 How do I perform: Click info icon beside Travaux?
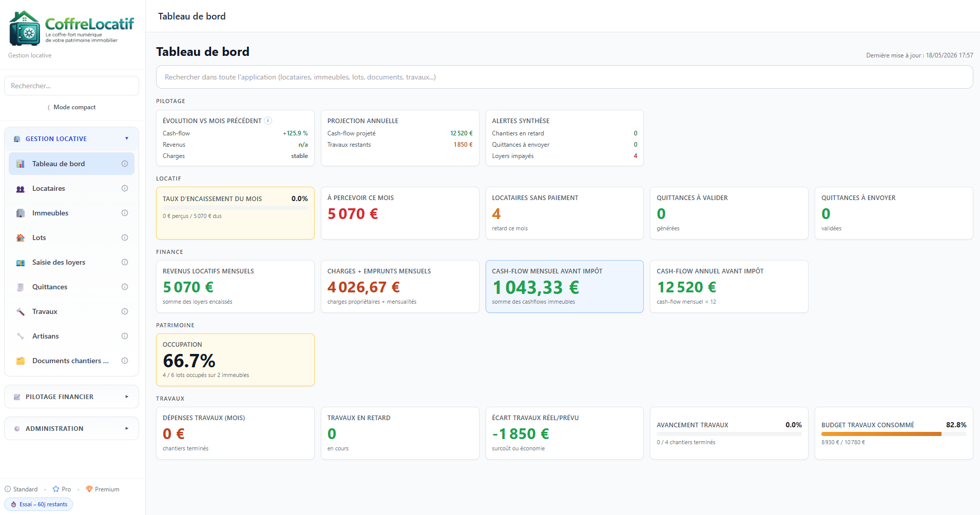pos(125,311)
